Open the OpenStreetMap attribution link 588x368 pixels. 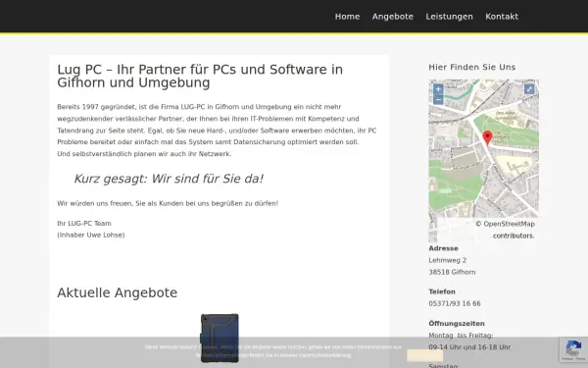(509, 224)
